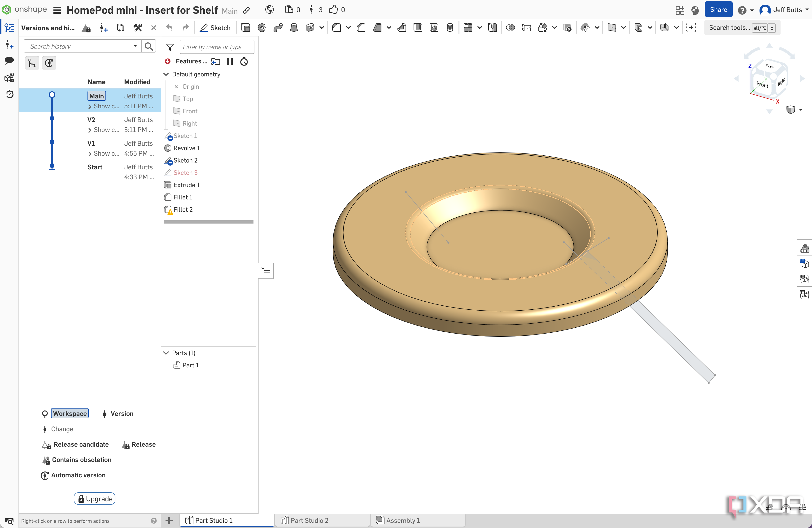Select the Loft tool in toolbar
Viewport: 812px width, 528px height.
click(294, 28)
